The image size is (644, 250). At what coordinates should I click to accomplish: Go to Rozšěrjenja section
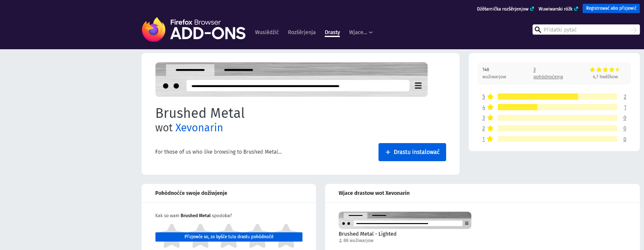[x=302, y=32]
